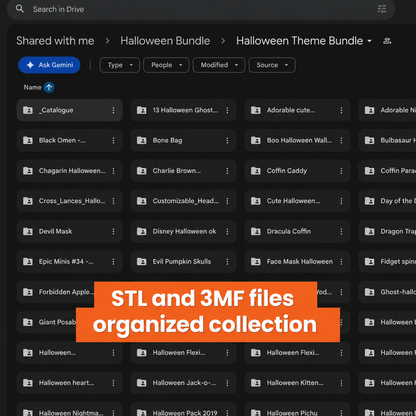Open the Cross_Lances_Hallo folder
The image size is (416, 416).
point(70,201)
